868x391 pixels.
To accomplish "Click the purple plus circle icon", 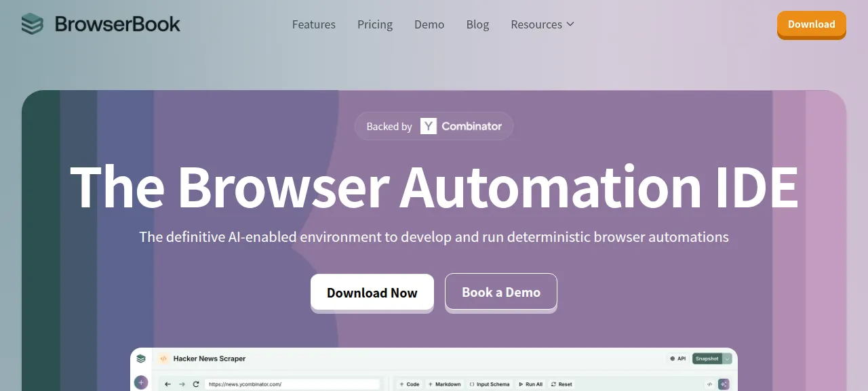I will pyautogui.click(x=141, y=383).
